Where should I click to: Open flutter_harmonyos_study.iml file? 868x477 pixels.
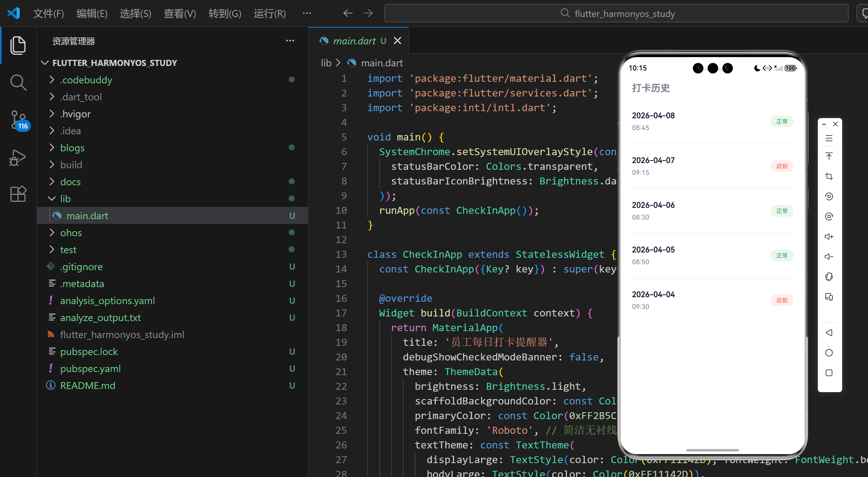pos(122,335)
